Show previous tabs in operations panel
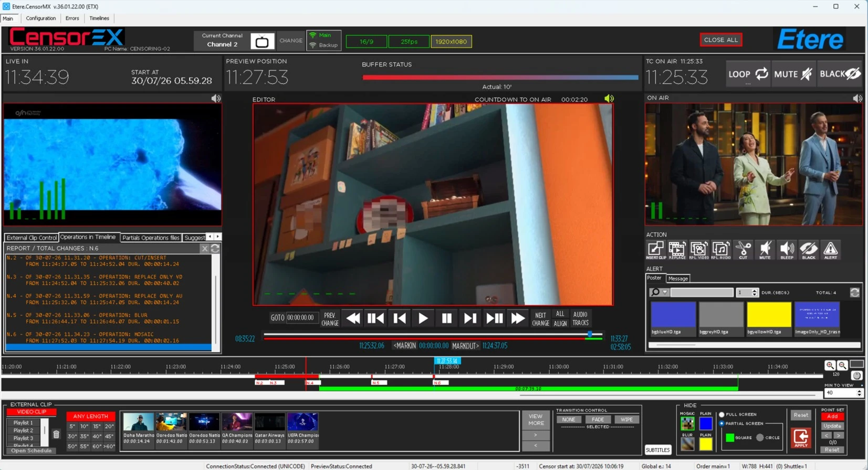Viewport: 868px width, 470px height. [210, 237]
